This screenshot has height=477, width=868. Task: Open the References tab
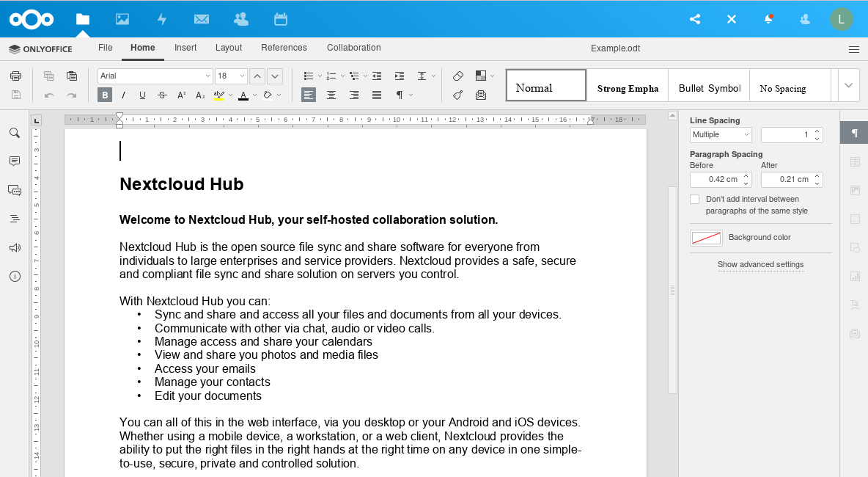point(284,48)
